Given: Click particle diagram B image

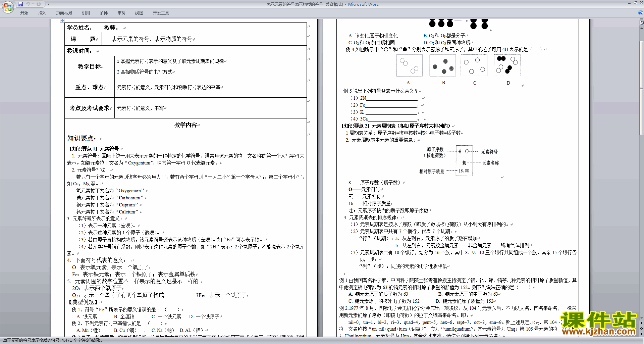Looking at the screenshot, I should (443, 65).
